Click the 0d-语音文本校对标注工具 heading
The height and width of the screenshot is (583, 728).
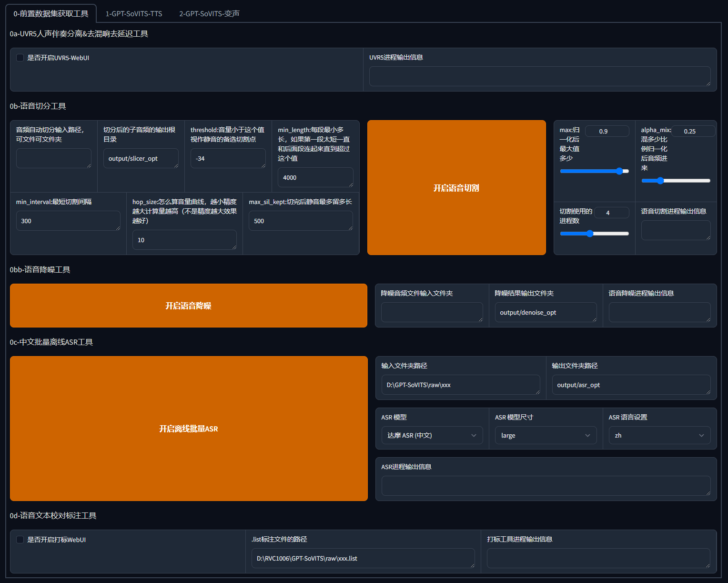pos(53,516)
